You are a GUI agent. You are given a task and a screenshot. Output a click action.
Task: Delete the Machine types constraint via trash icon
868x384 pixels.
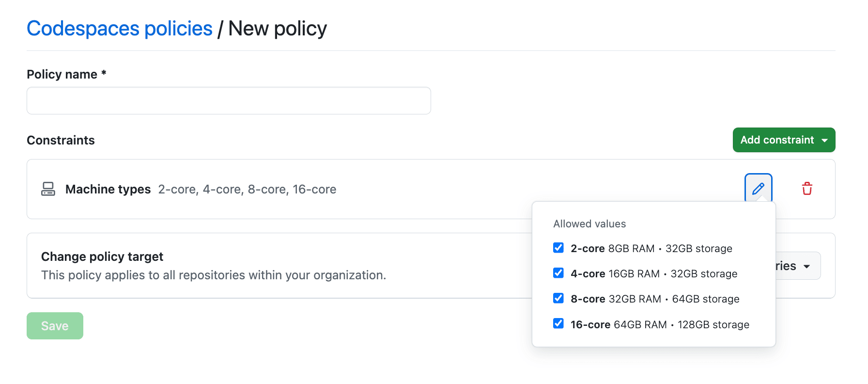click(807, 188)
